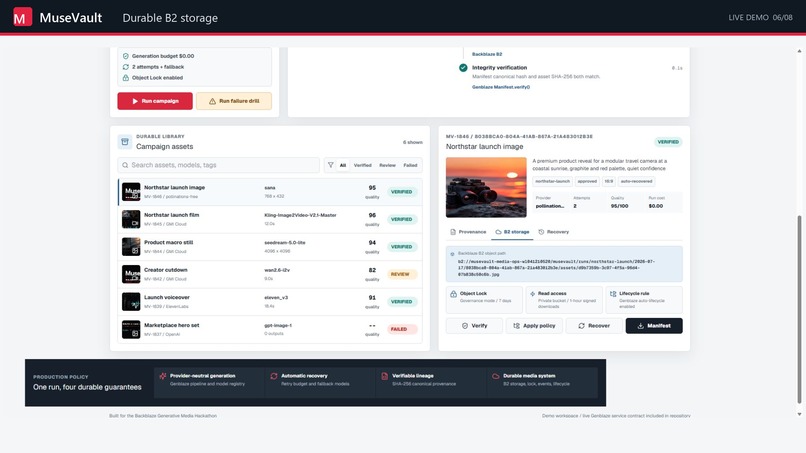Click the MuseVault M logo icon
806x453 pixels.
tap(22, 17)
